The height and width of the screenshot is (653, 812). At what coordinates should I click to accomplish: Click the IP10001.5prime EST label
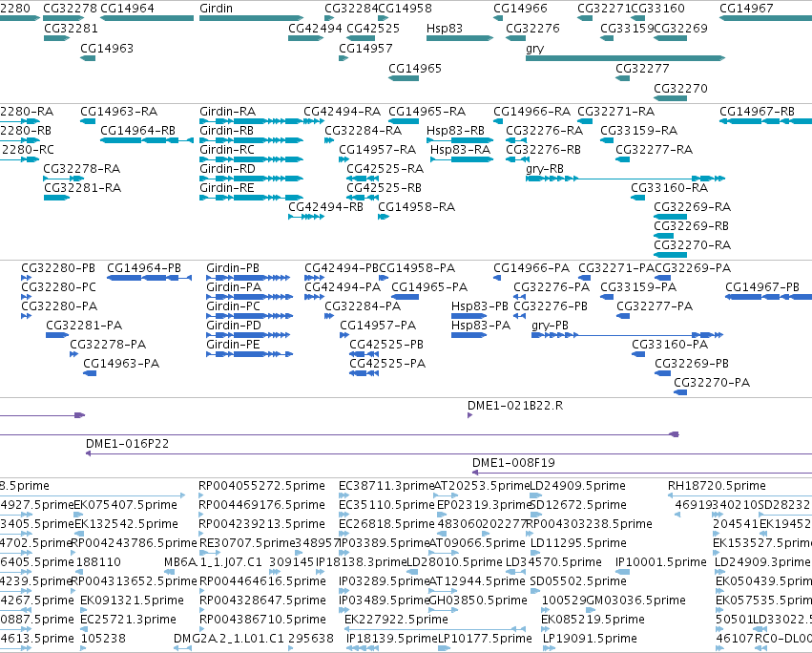click(661, 562)
